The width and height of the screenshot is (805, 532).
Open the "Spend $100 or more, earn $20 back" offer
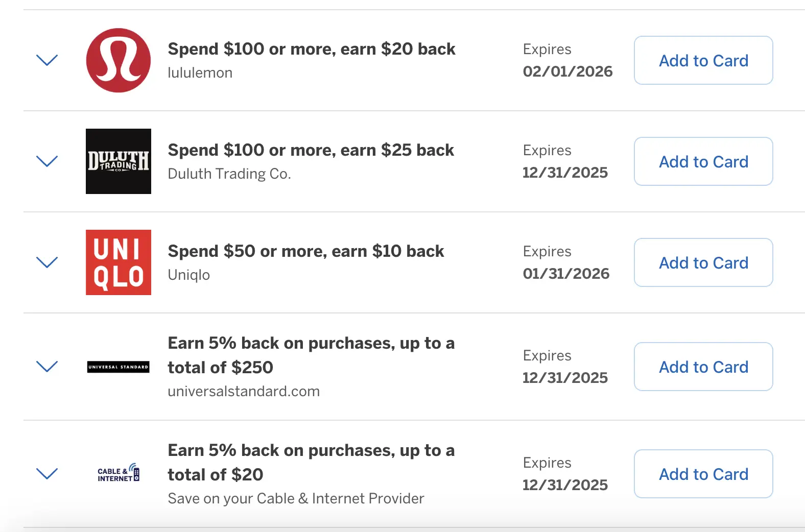tap(311, 49)
